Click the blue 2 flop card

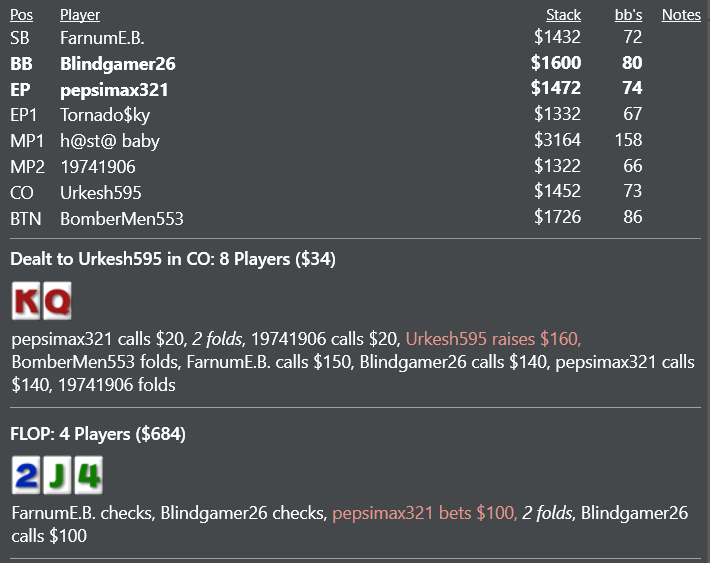pyautogui.click(x=26, y=475)
